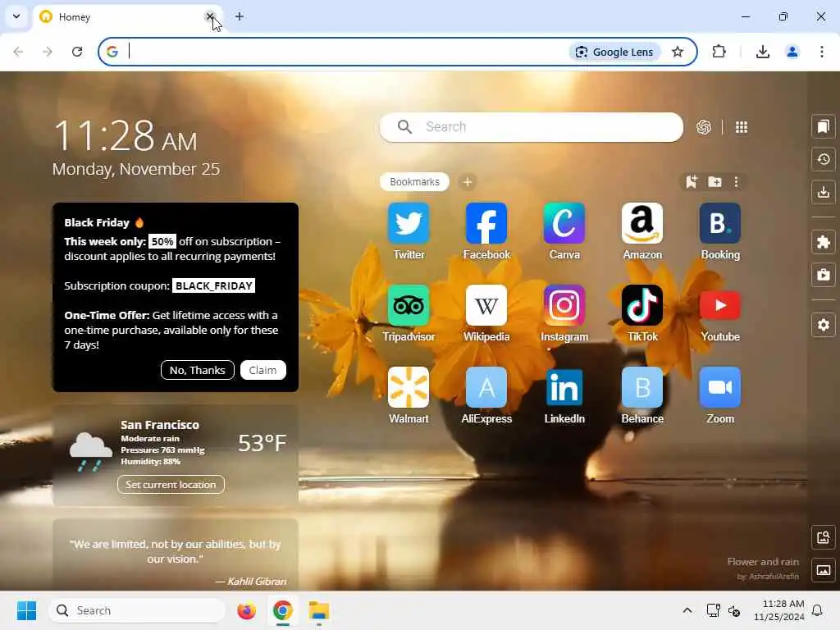Open bookmarks three-dot options menu
Image resolution: width=840 pixels, height=630 pixels.
click(736, 182)
